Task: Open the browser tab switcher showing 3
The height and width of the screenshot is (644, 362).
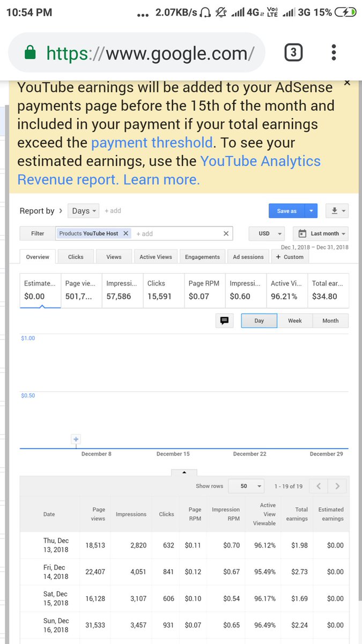Action: [293, 53]
